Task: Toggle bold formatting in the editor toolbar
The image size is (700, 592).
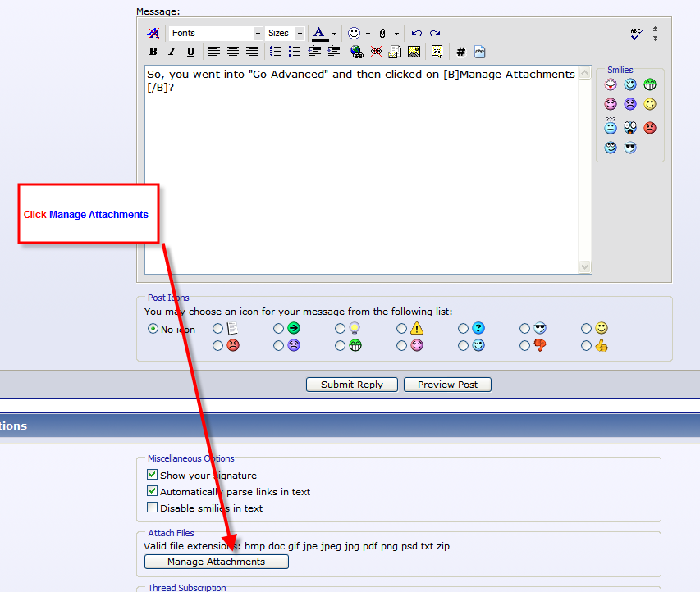Action: coord(153,52)
